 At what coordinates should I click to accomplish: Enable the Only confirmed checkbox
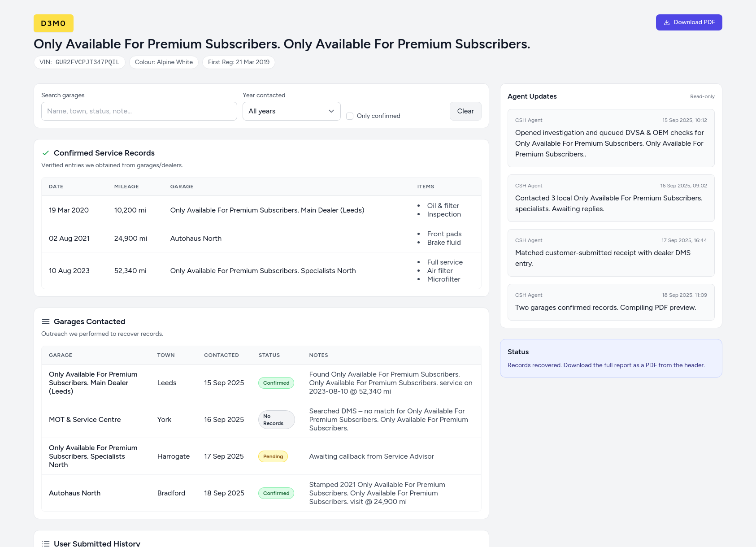[350, 116]
